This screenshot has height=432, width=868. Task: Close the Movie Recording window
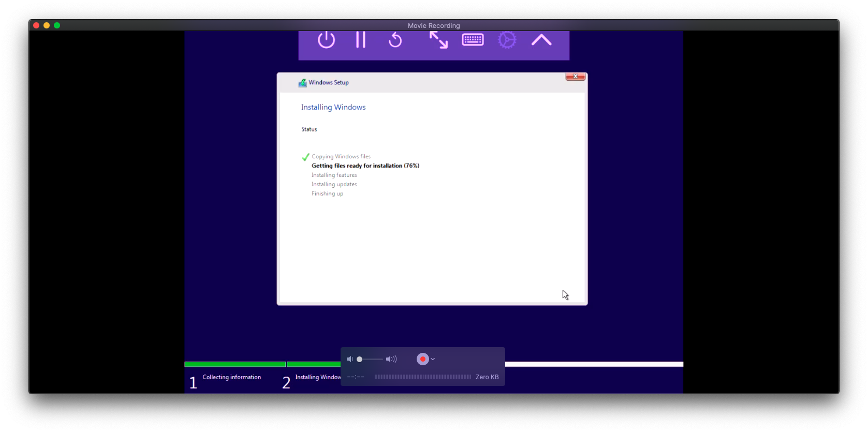pyautogui.click(x=36, y=25)
